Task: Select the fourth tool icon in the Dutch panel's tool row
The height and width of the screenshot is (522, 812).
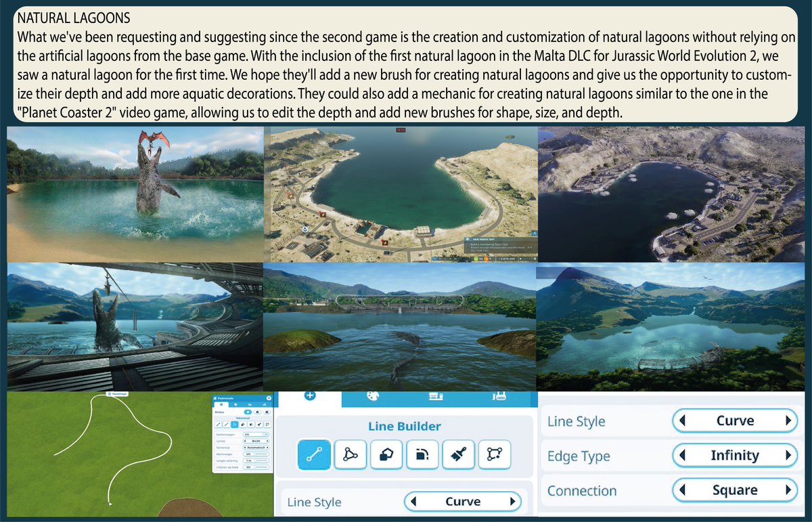Action: coord(243,425)
